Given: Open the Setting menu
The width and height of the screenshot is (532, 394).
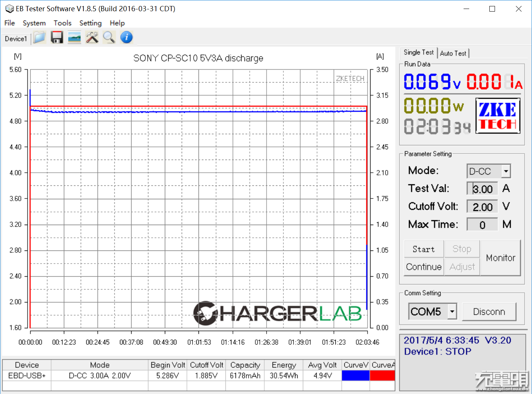Looking at the screenshot, I should point(90,23).
